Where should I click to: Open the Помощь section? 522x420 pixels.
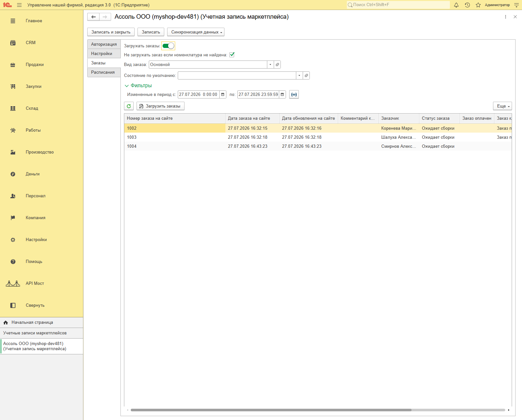42,262
